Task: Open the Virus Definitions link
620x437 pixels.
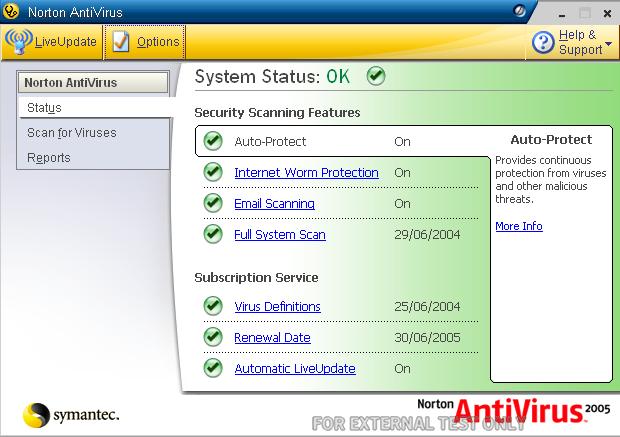Action: point(277,306)
